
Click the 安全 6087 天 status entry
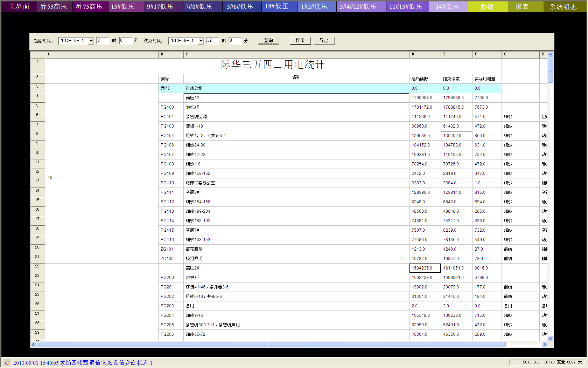pos(569,362)
